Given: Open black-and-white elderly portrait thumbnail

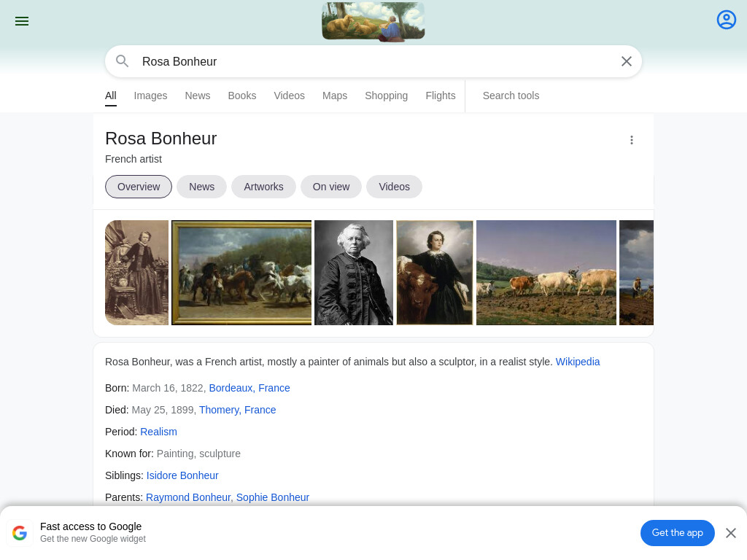Looking at the screenshot, I should pos(354,273).
